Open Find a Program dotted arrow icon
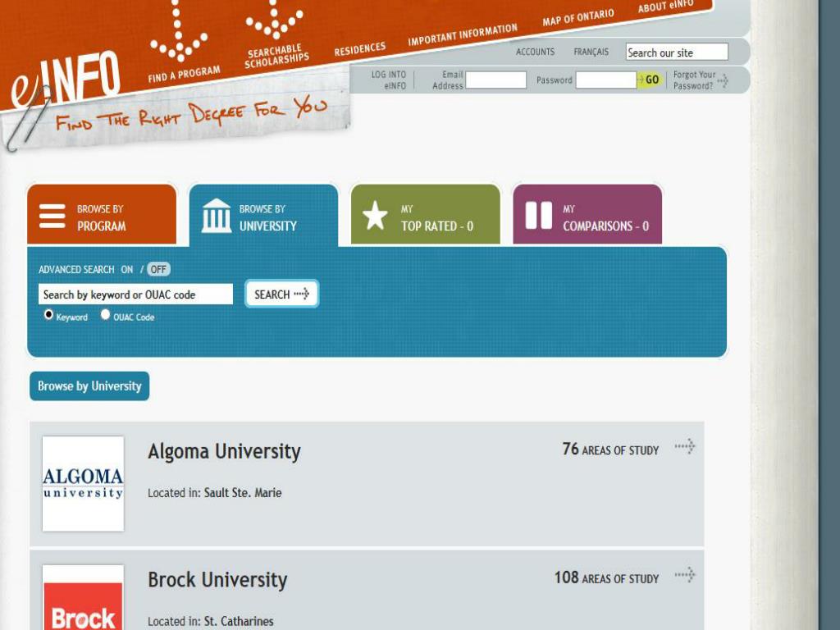This screenshot has width=840, height=630. [x=178, y=30]
